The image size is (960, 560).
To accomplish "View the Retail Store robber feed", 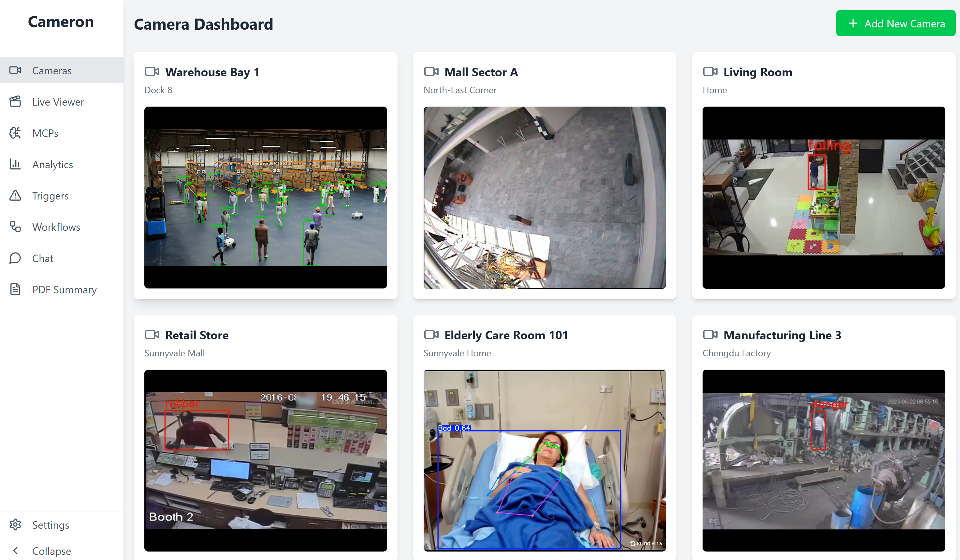I will pos(266,460).
